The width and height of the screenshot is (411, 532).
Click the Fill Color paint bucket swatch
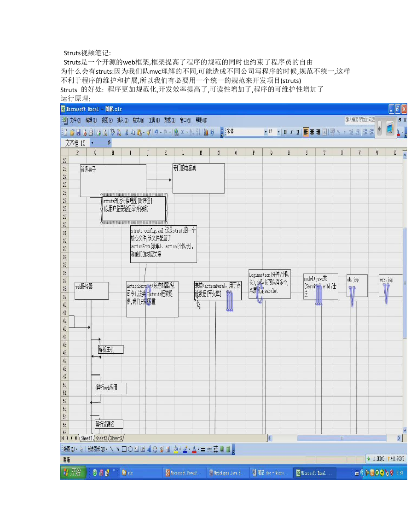pyautogui.click(x=176, y=449)
